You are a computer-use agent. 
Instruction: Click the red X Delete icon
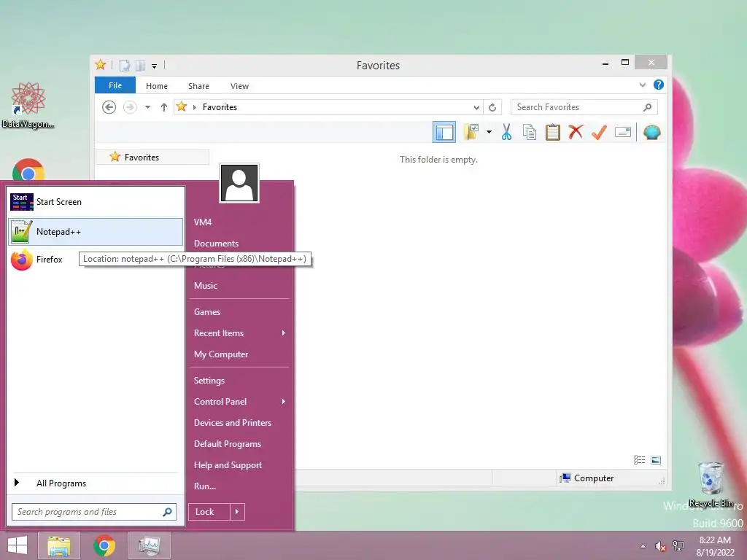click(x=576, y=131)
